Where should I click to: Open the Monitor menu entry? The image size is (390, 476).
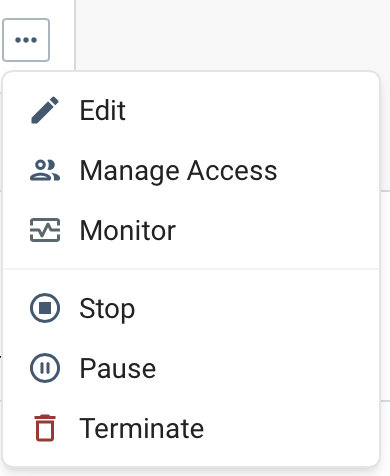(x=191, y=230)
